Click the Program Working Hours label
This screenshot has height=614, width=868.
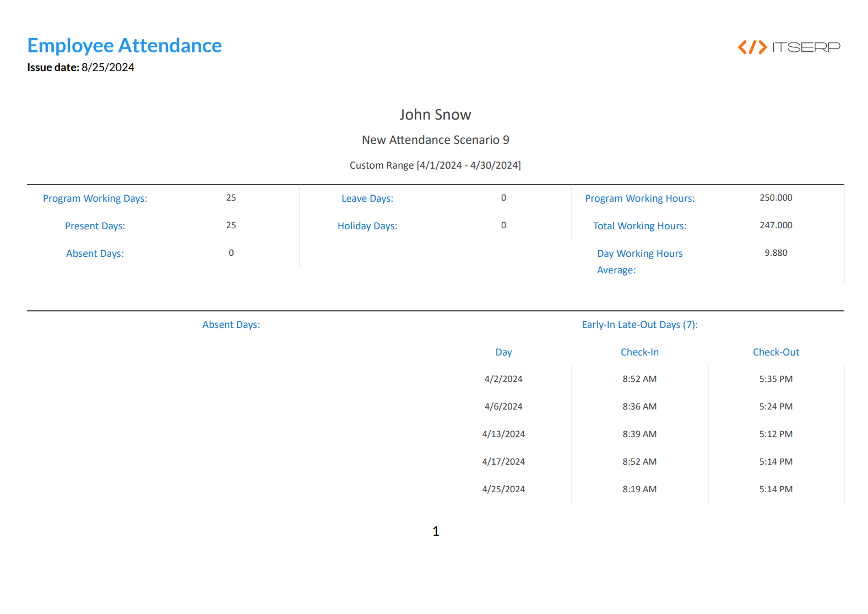pyautogui.click(x=640, y=198)
